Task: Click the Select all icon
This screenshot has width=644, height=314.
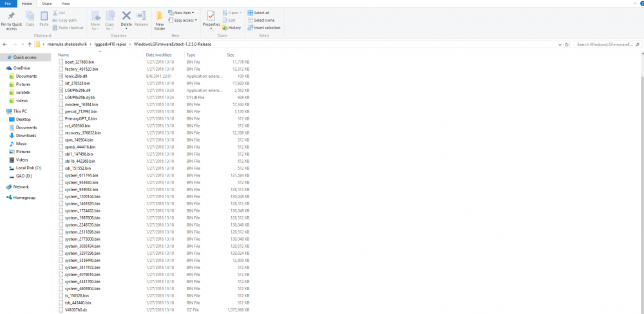Action: click(251, 13)
